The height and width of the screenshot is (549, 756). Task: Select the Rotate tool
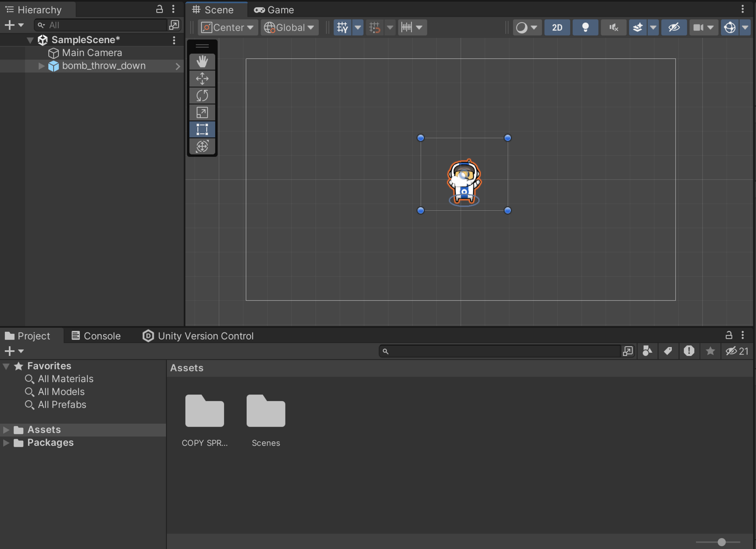click(202, 96)
